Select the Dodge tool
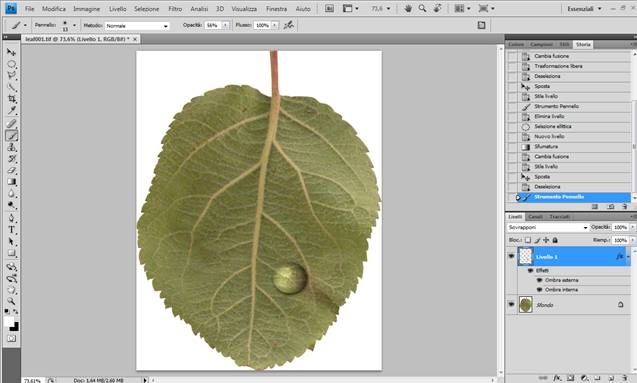This screenshot has width=637, height=383. coord(11,205)
